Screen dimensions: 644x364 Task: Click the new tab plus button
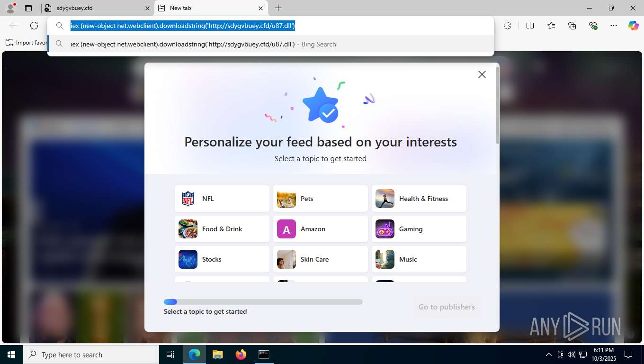[278, 8]
